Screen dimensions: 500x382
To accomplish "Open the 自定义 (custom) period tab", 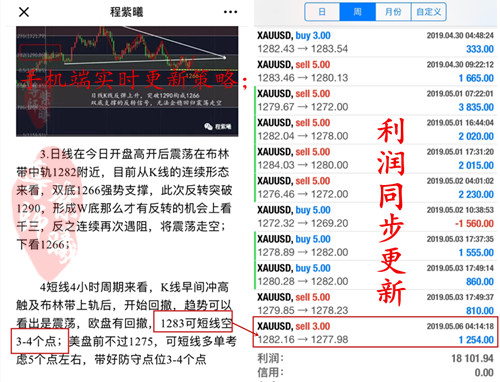I will coord(429,12).
